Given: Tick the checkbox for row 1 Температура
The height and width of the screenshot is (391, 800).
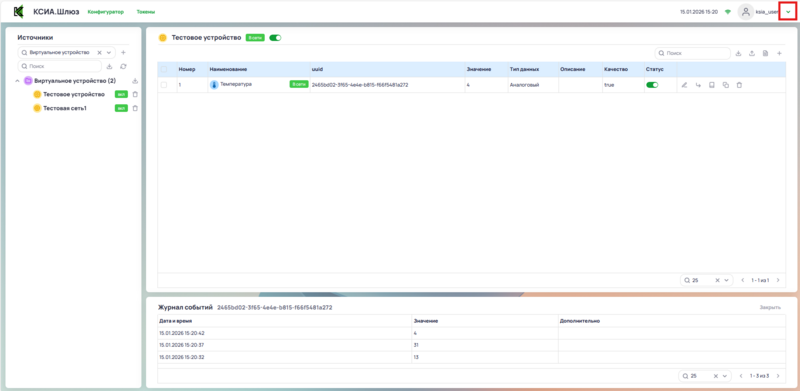Looking at the screenshot, I should click(x=164, y=85).
